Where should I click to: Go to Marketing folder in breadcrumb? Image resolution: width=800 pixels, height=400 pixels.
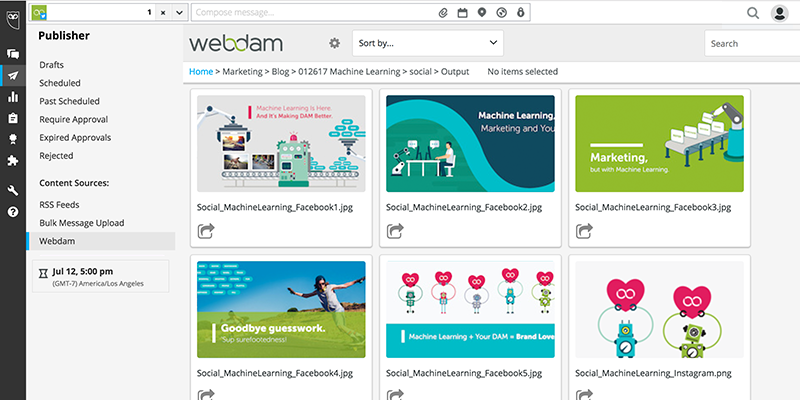point(242,72)
